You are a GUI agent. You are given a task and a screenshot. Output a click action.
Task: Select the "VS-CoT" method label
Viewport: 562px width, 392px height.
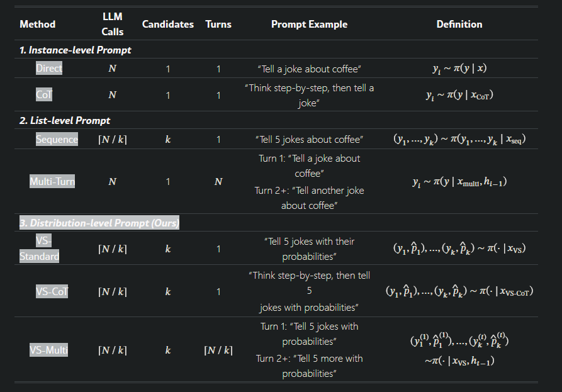tap(52, 291)
